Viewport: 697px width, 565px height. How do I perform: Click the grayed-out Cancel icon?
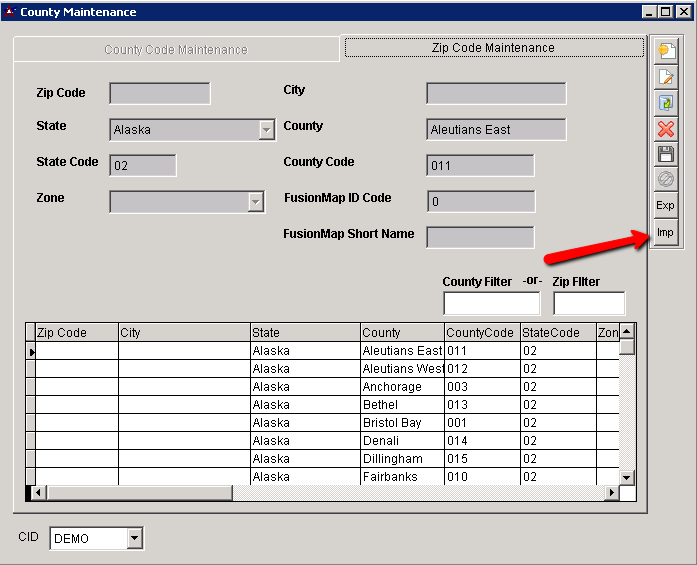(665, 180)
